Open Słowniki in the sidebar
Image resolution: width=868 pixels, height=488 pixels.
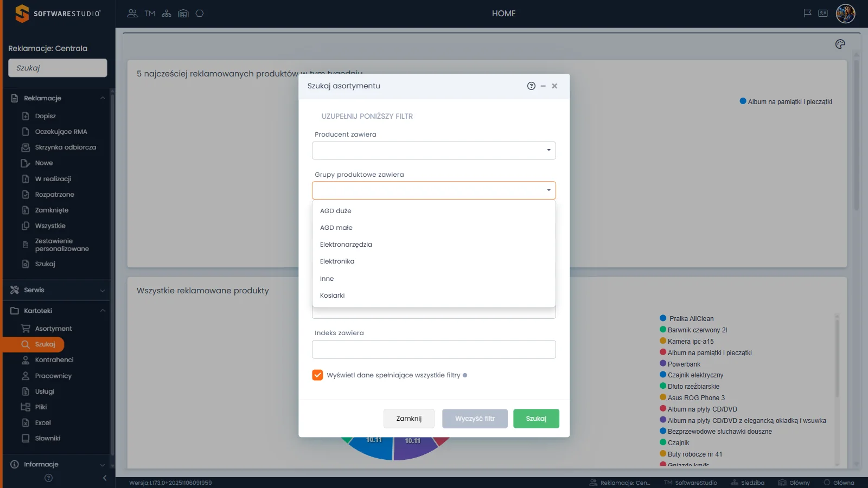tap(48, 439)
